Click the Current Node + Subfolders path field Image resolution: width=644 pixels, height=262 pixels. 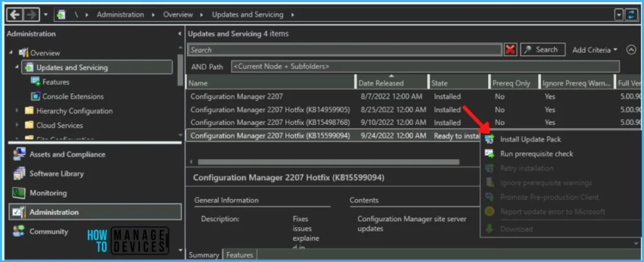(425, 67)
